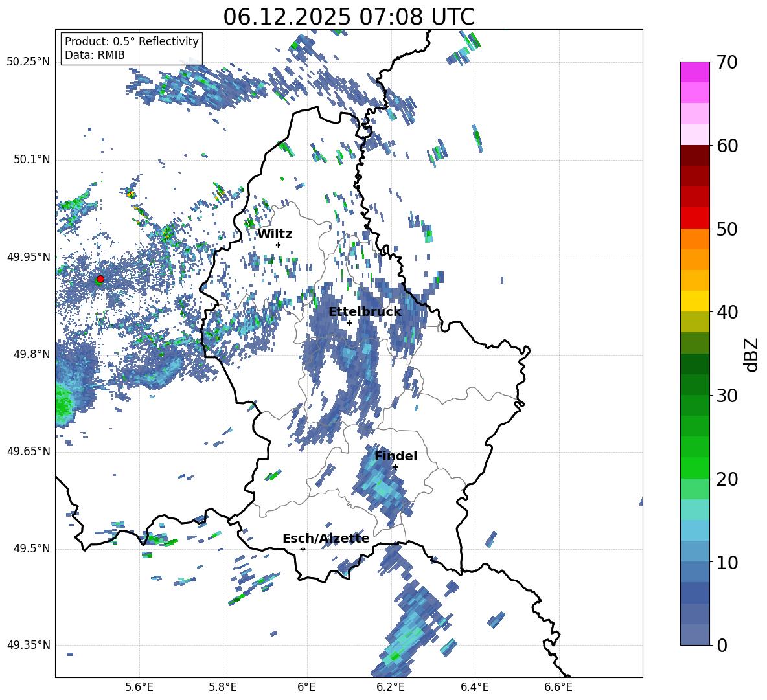Click the colorbar tick label 0

click(x=722, y=645)
